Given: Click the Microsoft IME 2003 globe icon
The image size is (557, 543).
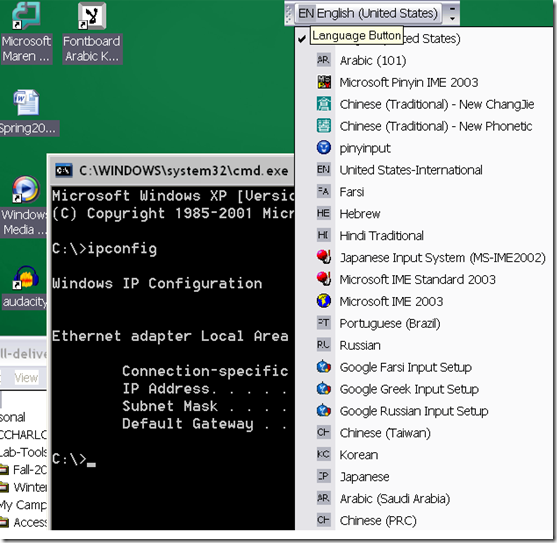Looking at the screenshot, I should pyautogui.click(x=324, y=301).
